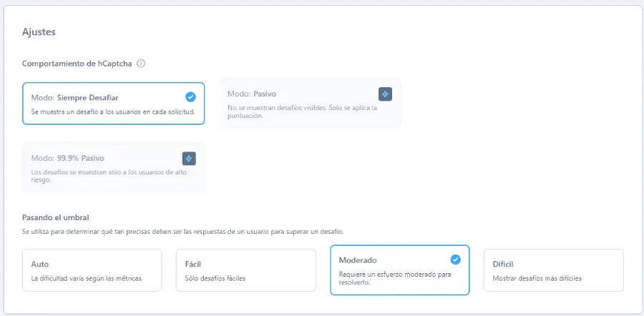Click the info icon beside Comportamiento de hCaptcha
644x316 pixels.
pyautogui.click(x=141, y=63)
